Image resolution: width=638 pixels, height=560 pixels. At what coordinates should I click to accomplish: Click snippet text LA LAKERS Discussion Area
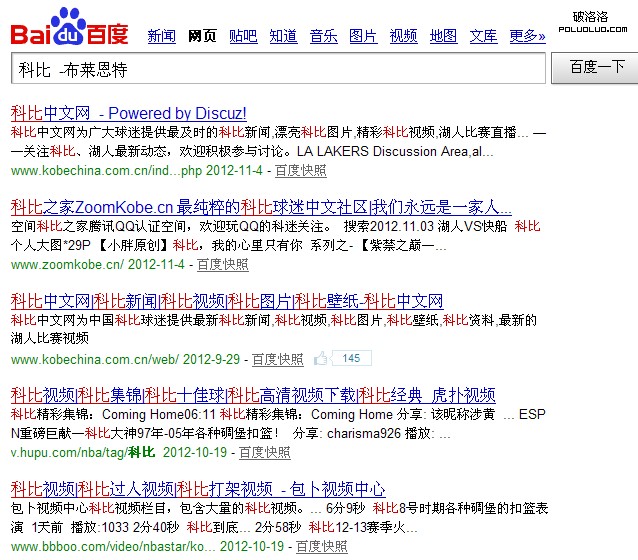382,151
